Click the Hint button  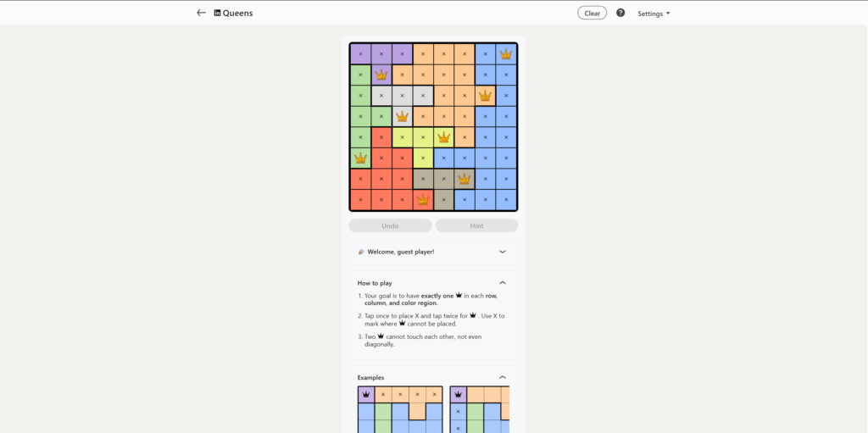coord(476,226)
